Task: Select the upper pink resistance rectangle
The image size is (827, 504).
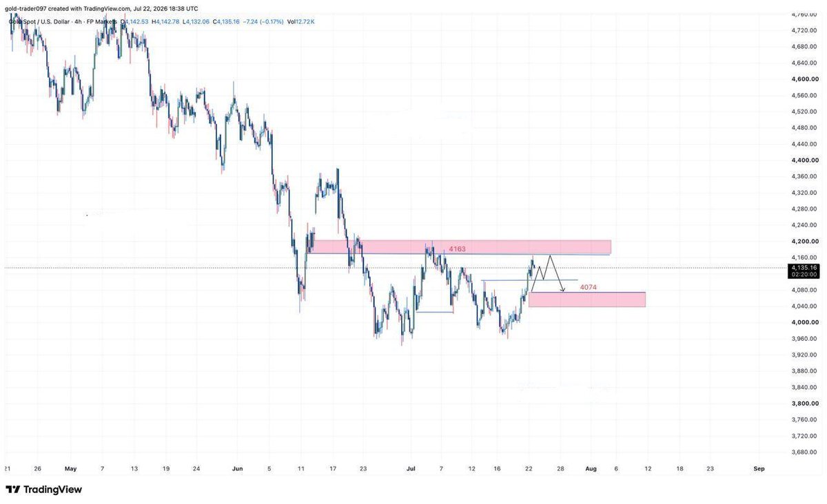Action: pyautogui.click(x=459, y=247)
